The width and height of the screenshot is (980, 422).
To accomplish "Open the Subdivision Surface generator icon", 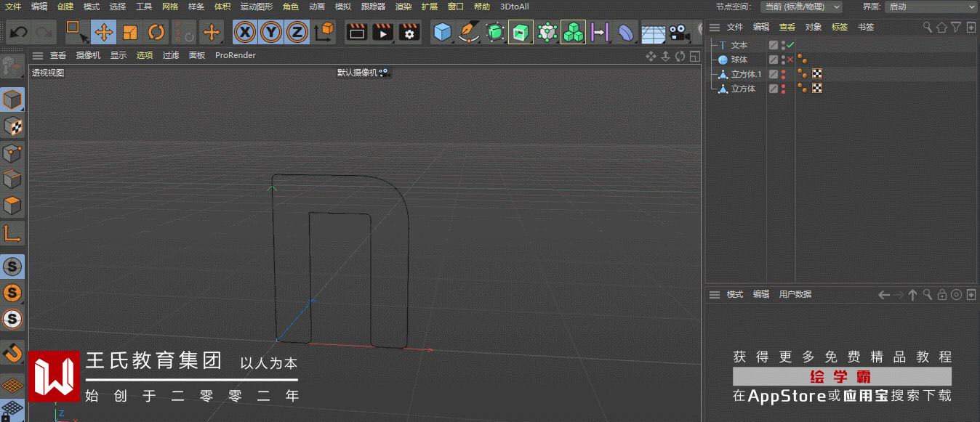I will [495, 32].
